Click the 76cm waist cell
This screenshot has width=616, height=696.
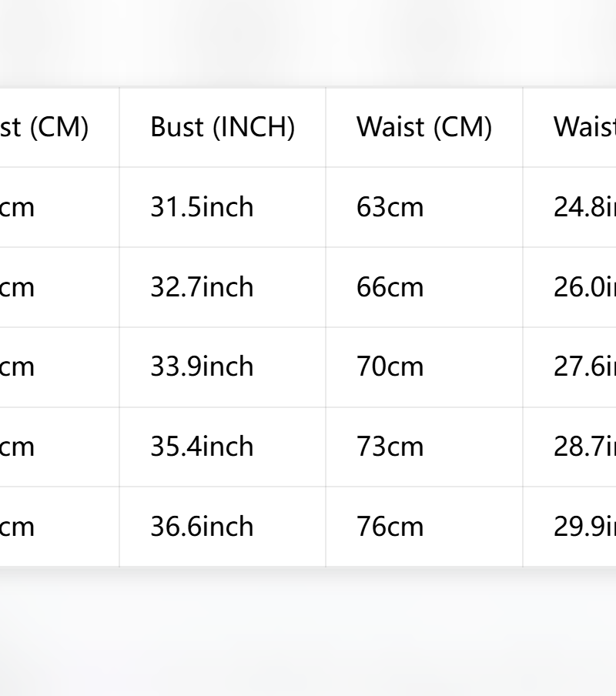pos(424,527)
